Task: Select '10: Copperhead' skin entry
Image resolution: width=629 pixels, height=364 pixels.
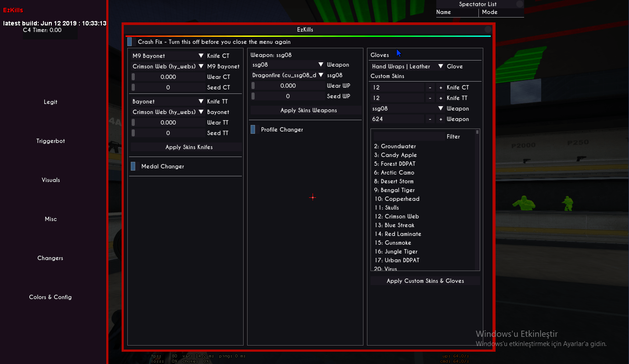Action: point(397,199)
